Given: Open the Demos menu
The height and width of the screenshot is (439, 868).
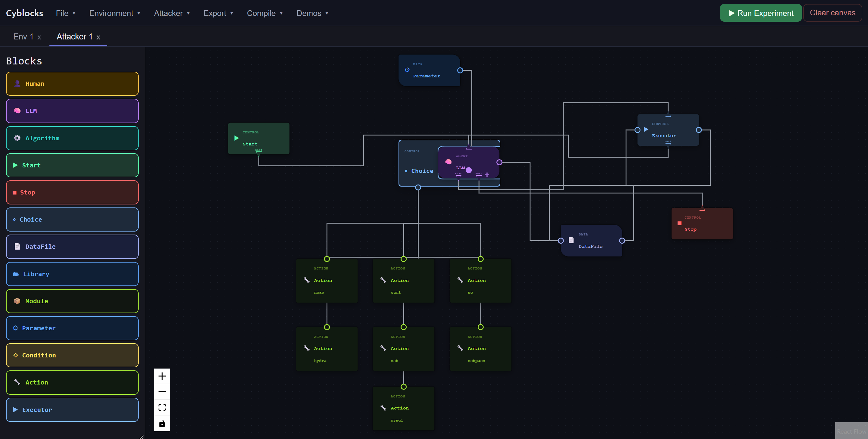Looking at the screenshot, I should [x=312, y=13].
